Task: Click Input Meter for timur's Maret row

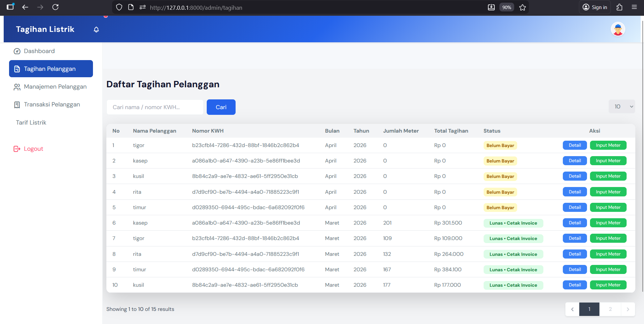Action: [608, 270]
